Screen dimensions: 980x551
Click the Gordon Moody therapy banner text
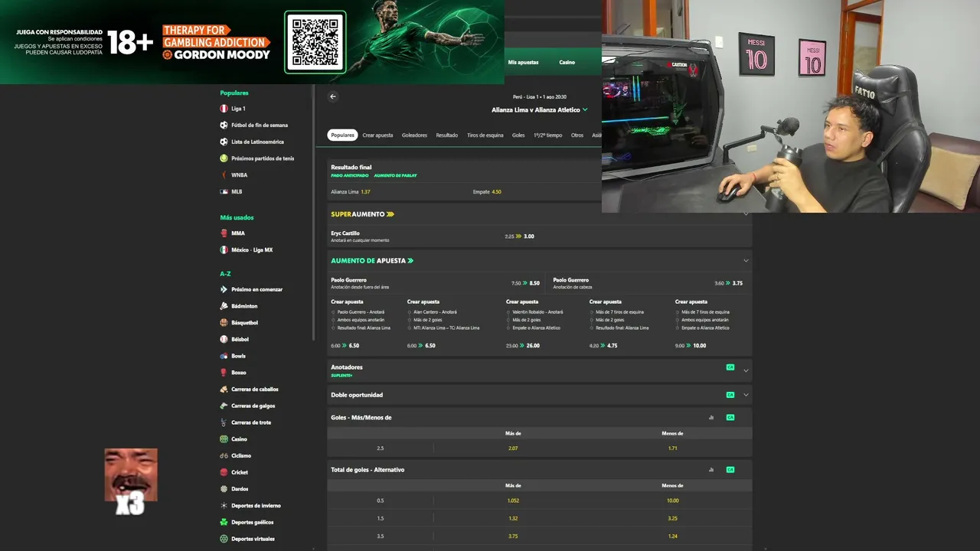[217, 42]
